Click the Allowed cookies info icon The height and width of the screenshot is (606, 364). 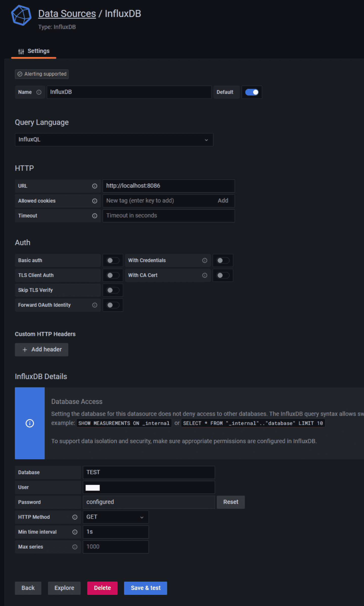[95, 201]
